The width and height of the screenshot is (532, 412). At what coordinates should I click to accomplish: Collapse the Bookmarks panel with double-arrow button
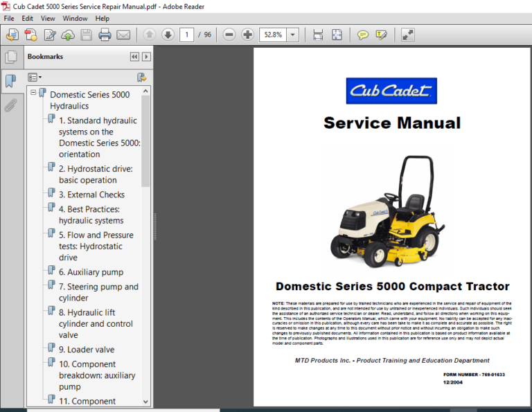point(134,57)
